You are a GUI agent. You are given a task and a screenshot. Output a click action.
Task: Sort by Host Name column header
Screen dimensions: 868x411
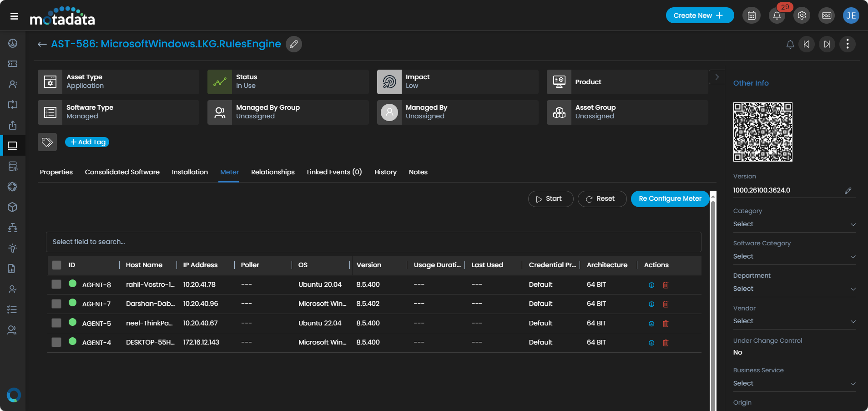pyautogui.click(x=144, y=265)
